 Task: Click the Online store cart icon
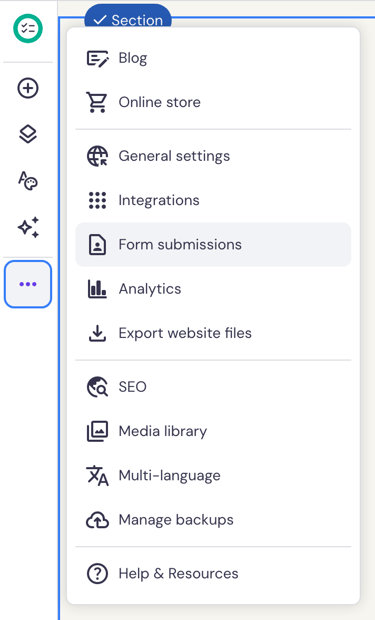97,102
